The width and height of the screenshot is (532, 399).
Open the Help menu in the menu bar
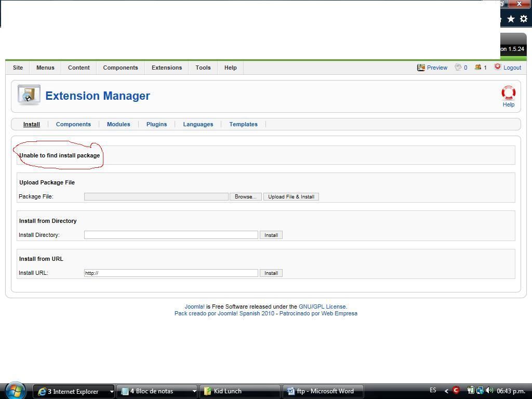pyautogui.click(x=230, y=68)
